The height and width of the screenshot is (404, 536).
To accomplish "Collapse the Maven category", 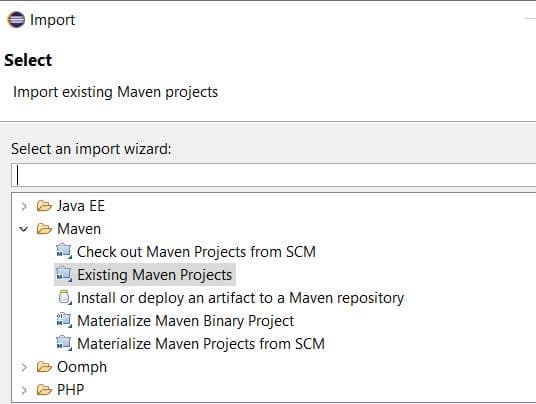I will [x=24, y=229].
